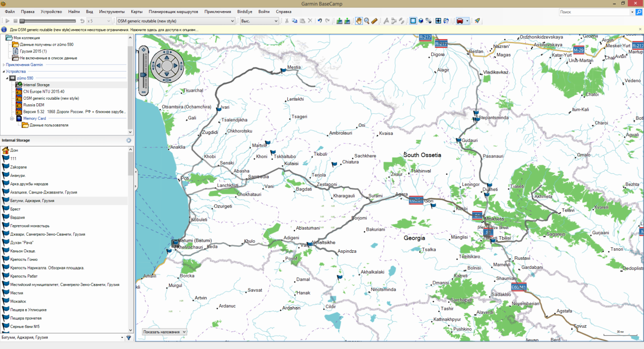The height and width of the screenshot is (349, 644).
Task: Open the Планировщик маршрутов menu
Action: pyautogui.click(x=174, y=11)
